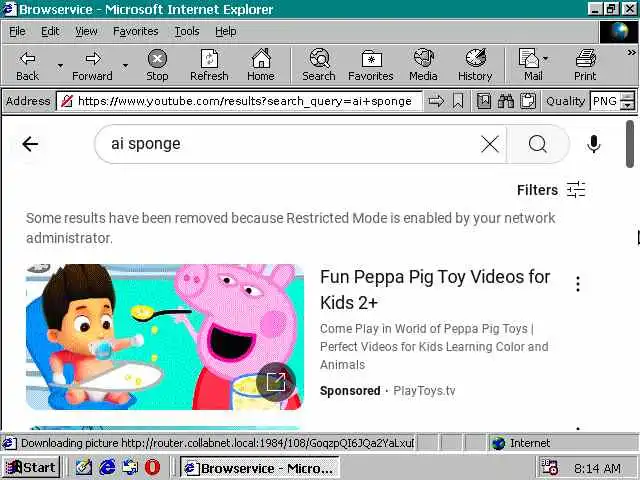The height and width of the screenshot is (480, 640).
Task: Click the 'Downloading picture' status text
Action: [x=217, y=443]
